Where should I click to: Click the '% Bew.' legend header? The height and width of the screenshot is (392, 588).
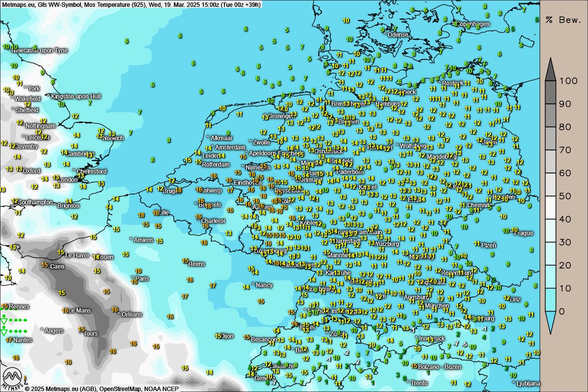coord(563,20)
